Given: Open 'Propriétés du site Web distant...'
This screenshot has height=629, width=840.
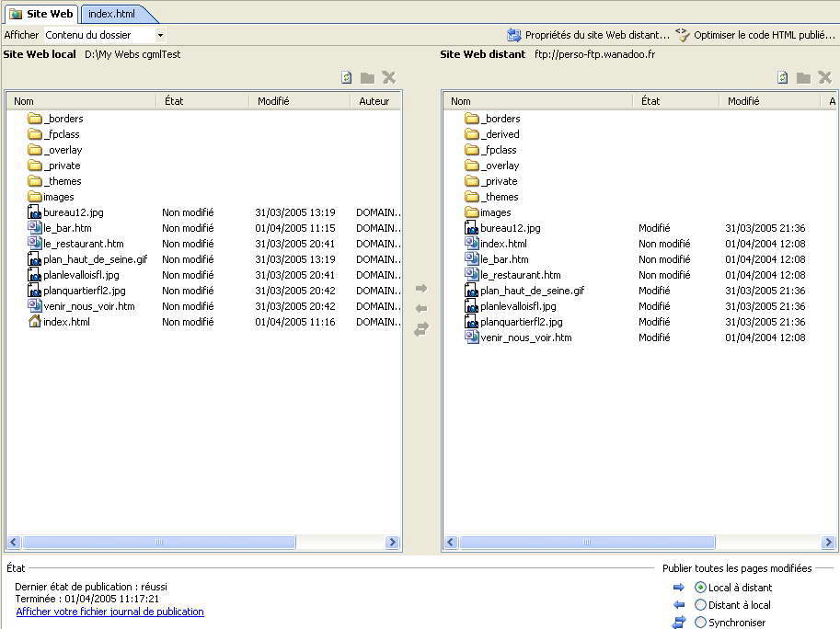Looking at the screenshot, I should pyautogui.click(x=589, y=35).
